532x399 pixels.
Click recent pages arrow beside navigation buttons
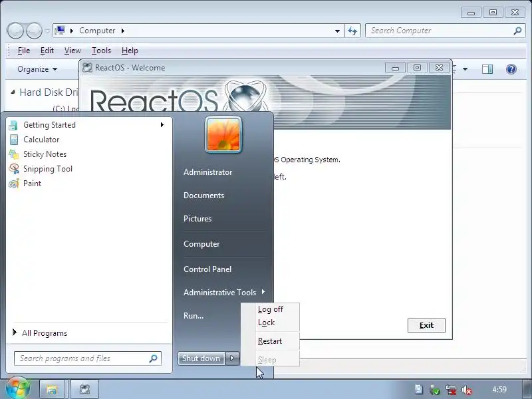[x=47, y=31]
